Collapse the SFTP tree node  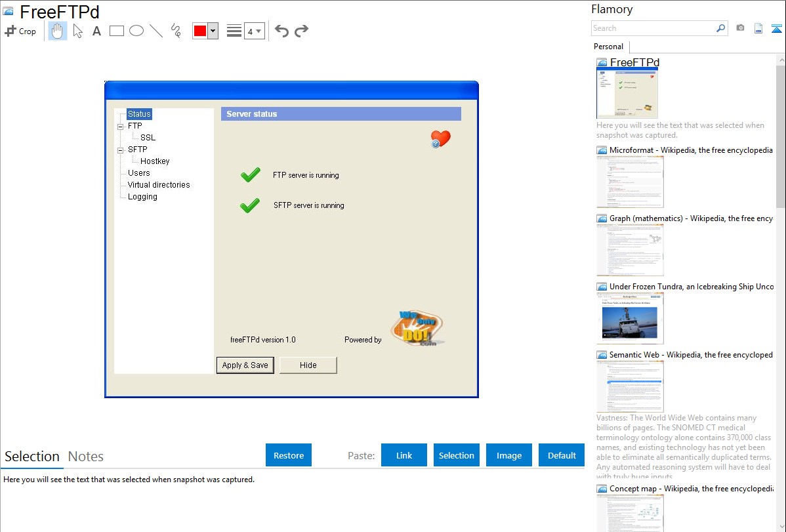[x=120, y=150]
